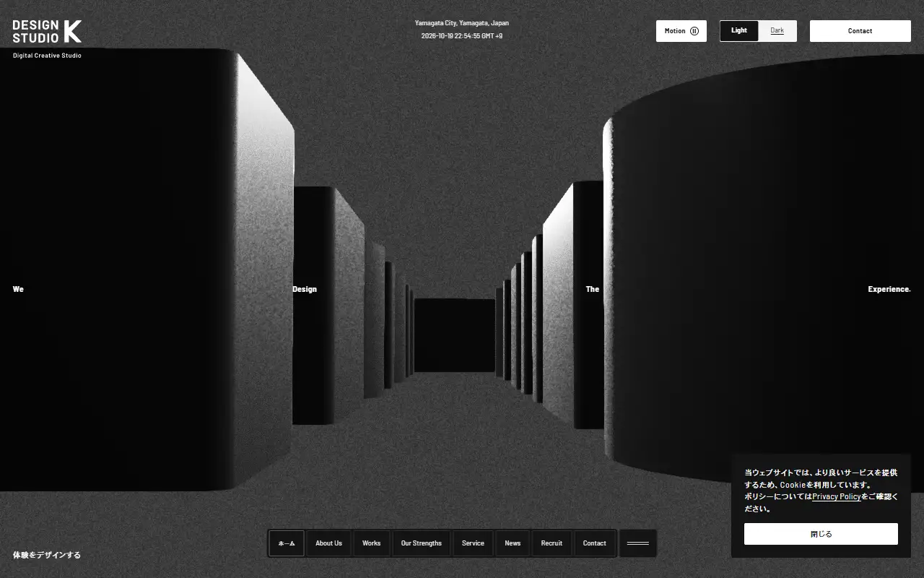Screen dimensions: 924x578
Task: Open the Our Strengths nav item
Action: pos(422,543)
